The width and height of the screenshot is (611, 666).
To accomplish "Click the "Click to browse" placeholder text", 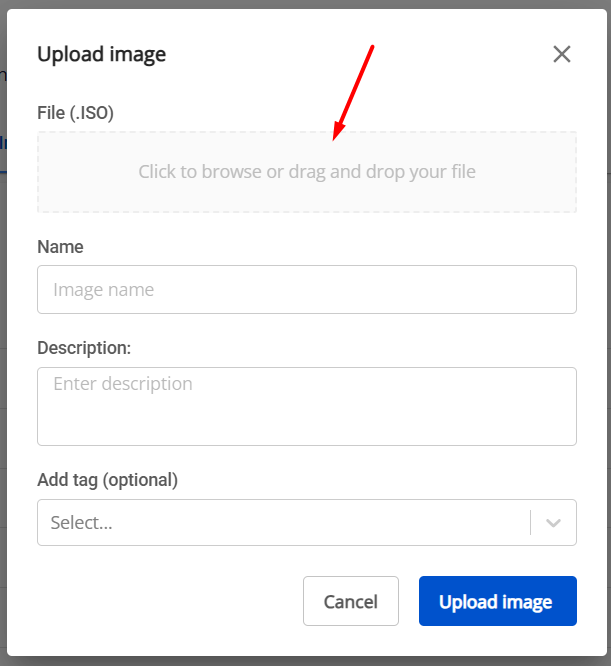I will click(200, 172).
